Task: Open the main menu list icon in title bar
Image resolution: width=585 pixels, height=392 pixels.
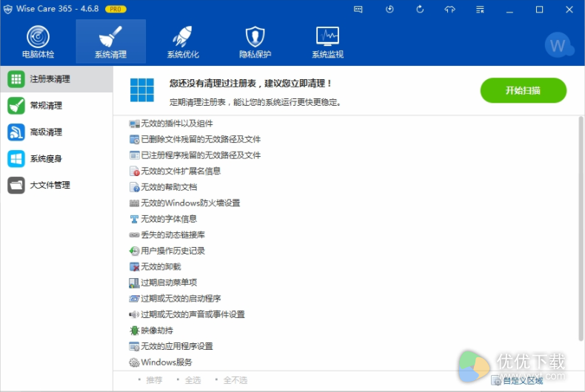Action: pyautogui.click(x=480, y=10)
